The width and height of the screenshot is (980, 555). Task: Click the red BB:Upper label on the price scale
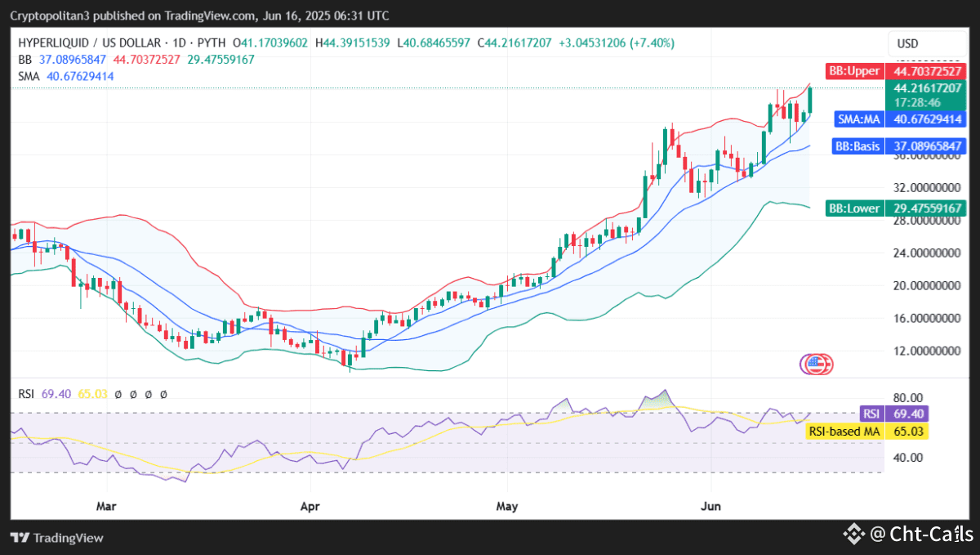(853, 71)
